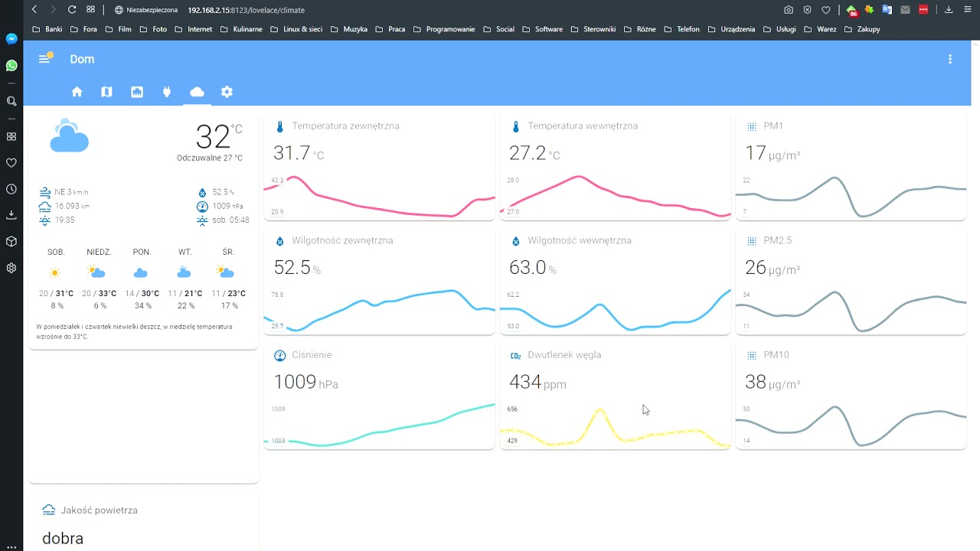Screen dimensions: 980x551
Task: Click the CO2 Dwutlenek węgla icon
Action: click(515, 355)
